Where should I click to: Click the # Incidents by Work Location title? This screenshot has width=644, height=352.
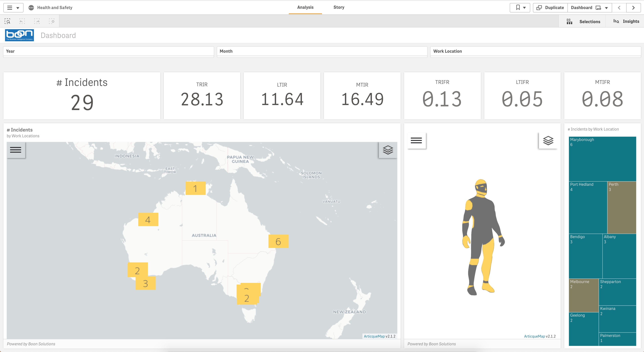tap(593, 129)
